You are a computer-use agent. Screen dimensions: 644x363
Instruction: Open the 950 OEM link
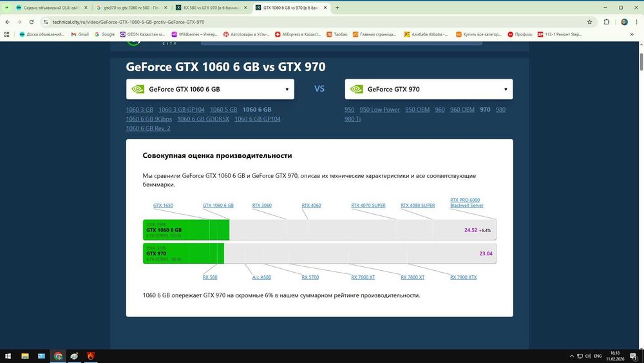coord(417,110)
